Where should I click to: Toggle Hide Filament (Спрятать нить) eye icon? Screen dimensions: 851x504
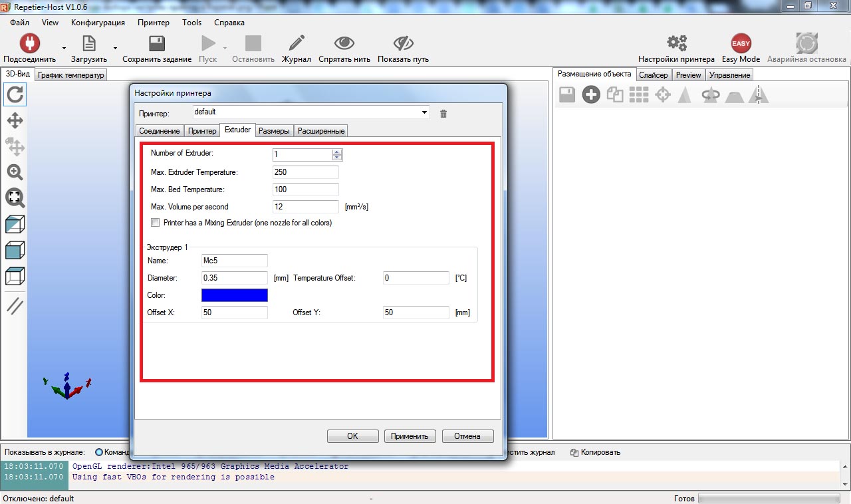344,44
